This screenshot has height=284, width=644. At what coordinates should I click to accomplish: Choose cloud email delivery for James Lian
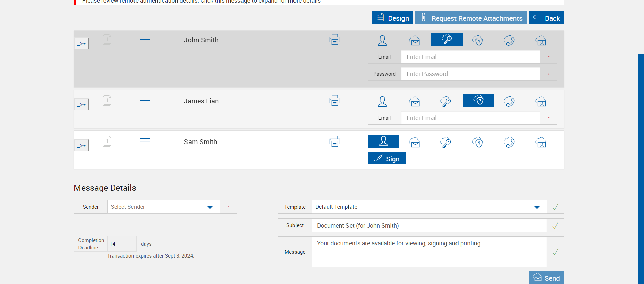(x=414, y=101)
